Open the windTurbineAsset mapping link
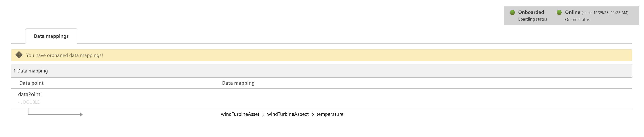The width and height of the screenshot is (644, 137). point(240,114)
